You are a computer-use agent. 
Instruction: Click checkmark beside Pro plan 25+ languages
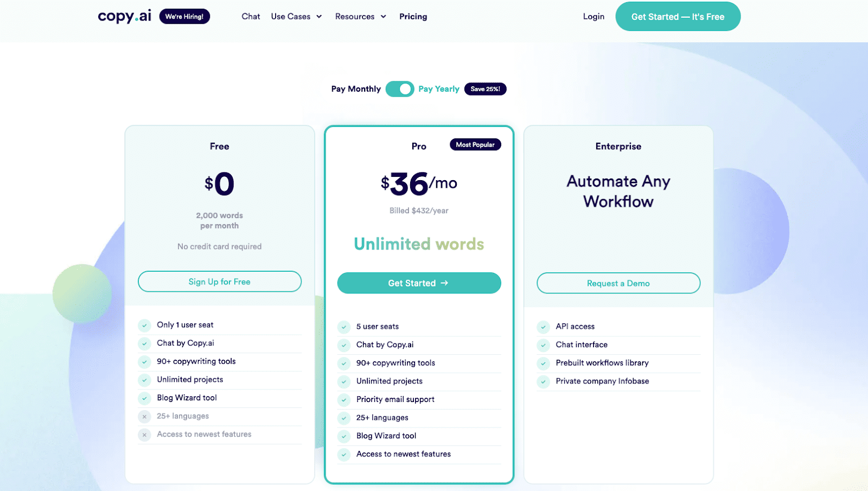pos(343,418)
